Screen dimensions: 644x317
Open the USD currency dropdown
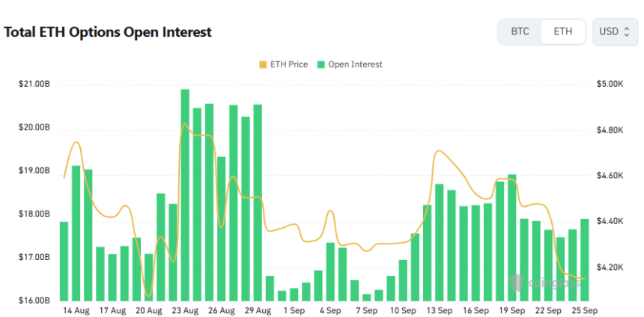pyautogui.click(x=614, y=31)
